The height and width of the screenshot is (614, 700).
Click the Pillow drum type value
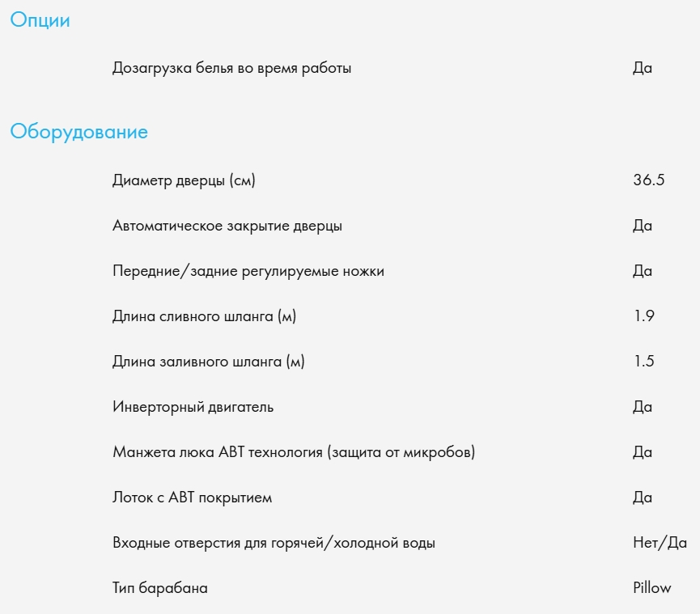(x=651, y=588)
